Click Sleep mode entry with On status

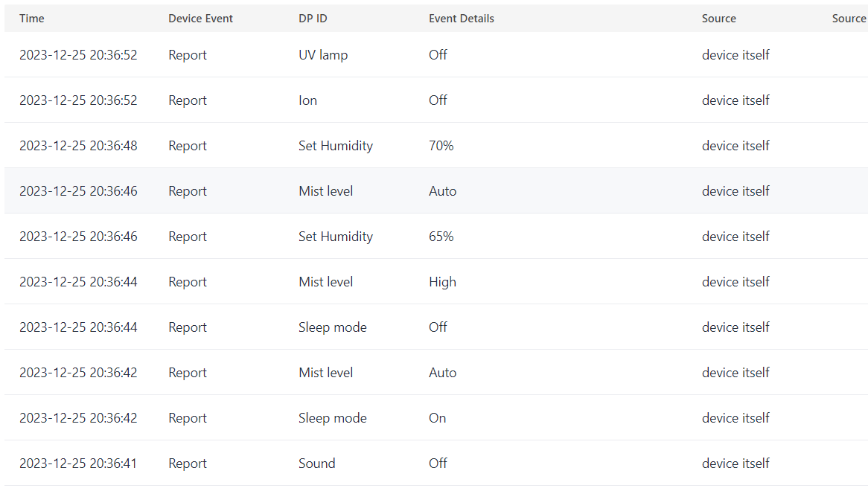[x=333, y=418]
